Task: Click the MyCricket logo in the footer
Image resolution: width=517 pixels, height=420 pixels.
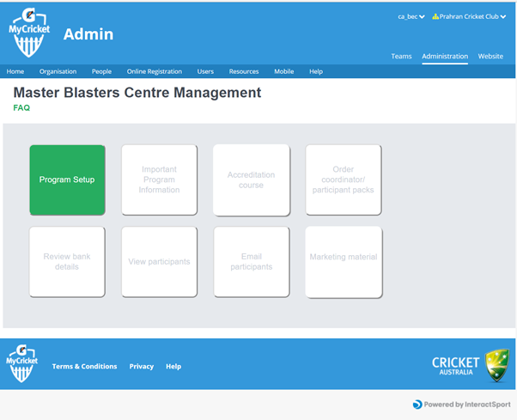Action: [21, 363]
